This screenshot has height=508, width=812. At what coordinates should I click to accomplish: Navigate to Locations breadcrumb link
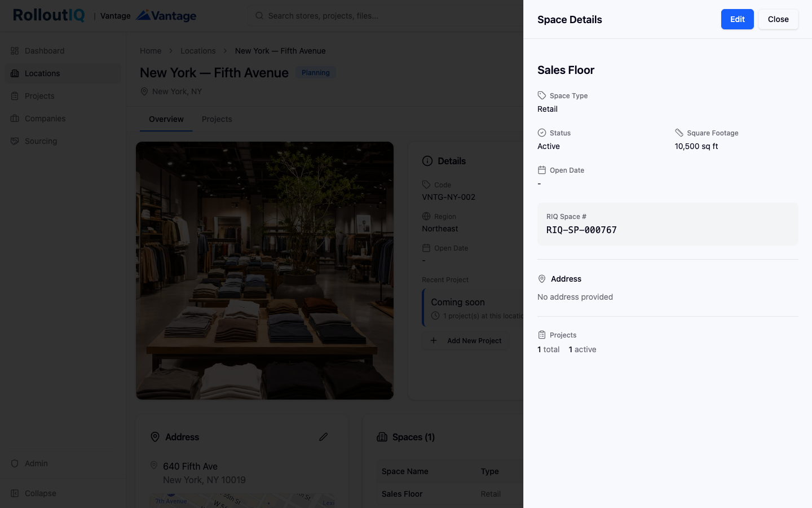click(198, 51)
